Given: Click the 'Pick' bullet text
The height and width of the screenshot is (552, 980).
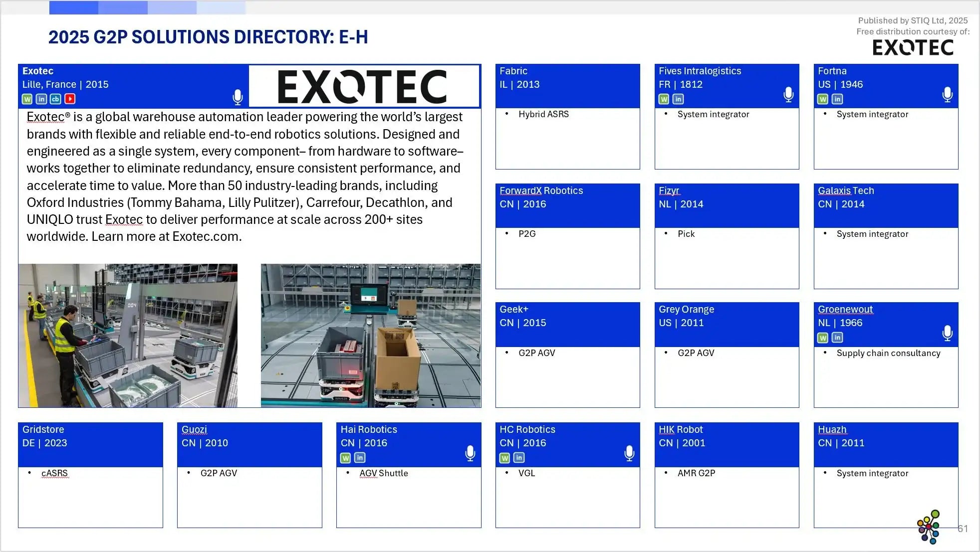Looking at the screenshot, I should tap(686, 234).
